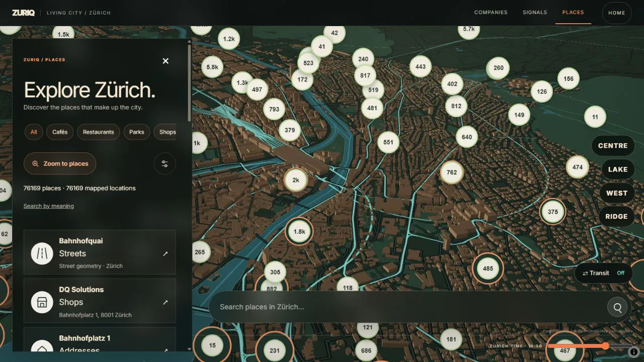Screen dimensions: 644x362
Task: Go to Home
Action: 617,13
